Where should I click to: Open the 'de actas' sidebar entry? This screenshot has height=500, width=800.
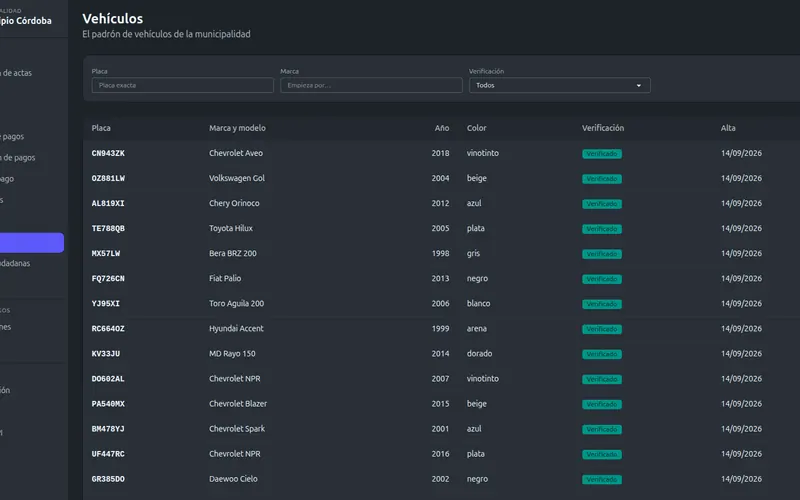coord(16,73)
